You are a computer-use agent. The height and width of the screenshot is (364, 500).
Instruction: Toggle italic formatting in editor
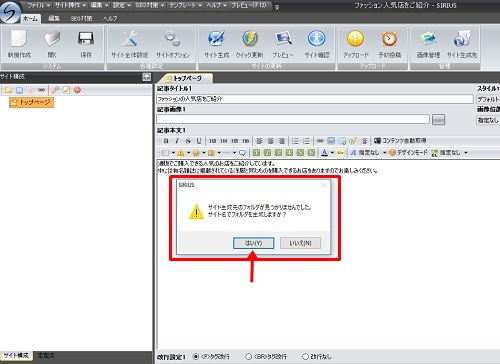(x=177, y=141)
